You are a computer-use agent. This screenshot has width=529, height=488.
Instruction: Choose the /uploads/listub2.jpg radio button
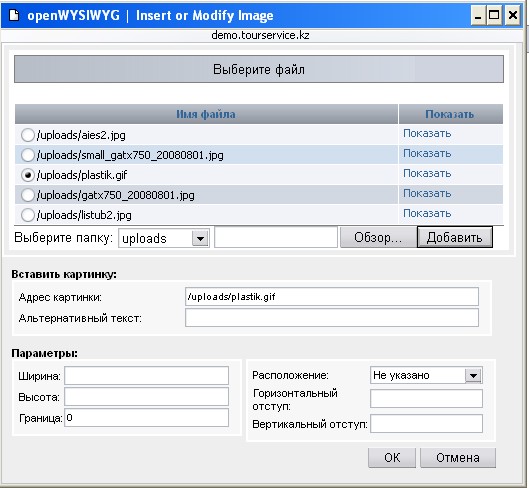pos(27,215)
